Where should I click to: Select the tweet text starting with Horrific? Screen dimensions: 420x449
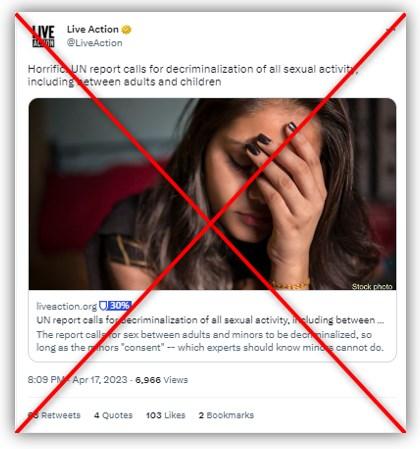193,75
